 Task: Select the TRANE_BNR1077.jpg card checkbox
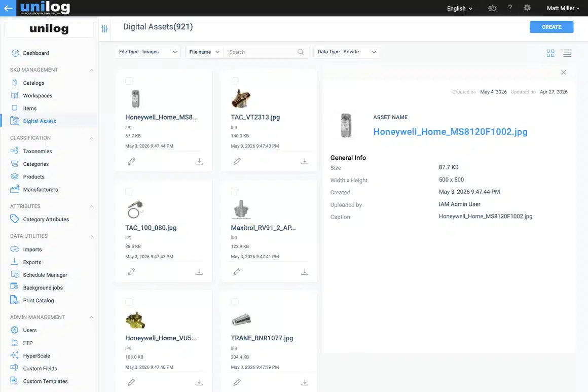[x=235, y=302]
